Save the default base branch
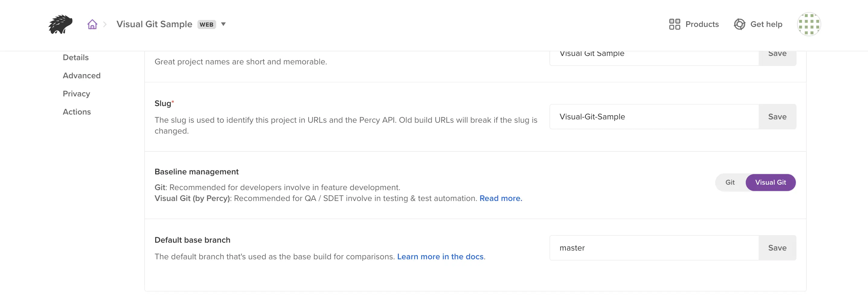Viewport: 868px width, 301px height. [x=777, y=248]
